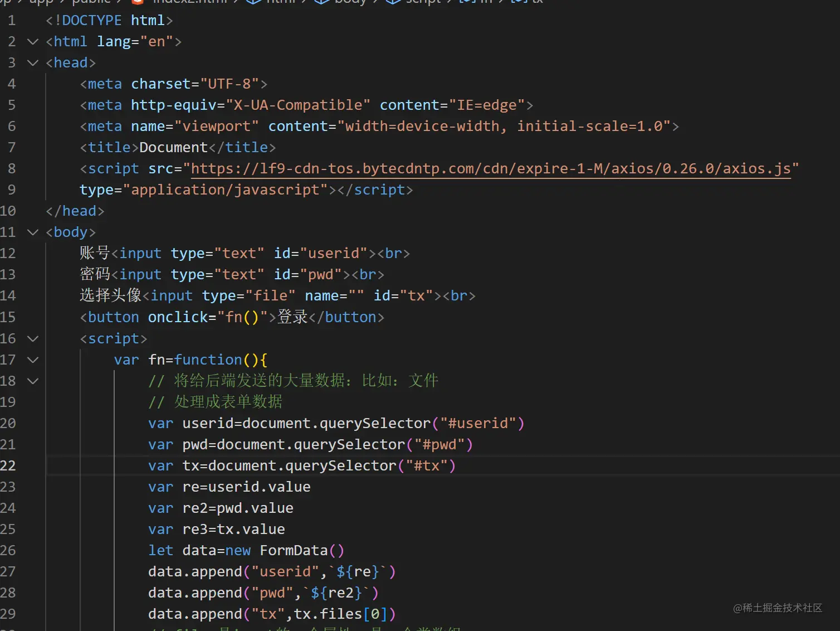The height and width of the screenshot is (631, 840).
Task: Fold the fn function block on line 17
Action: click(x=33, y=360)
